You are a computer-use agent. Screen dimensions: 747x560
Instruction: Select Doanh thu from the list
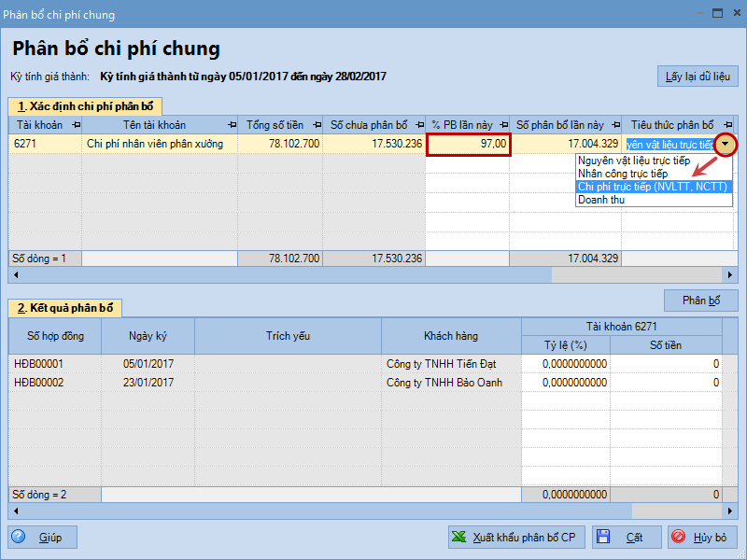tap(600, 200)
